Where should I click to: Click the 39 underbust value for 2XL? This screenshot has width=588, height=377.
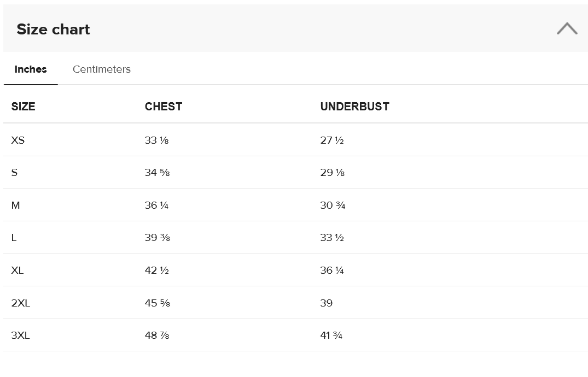(327, 303)
